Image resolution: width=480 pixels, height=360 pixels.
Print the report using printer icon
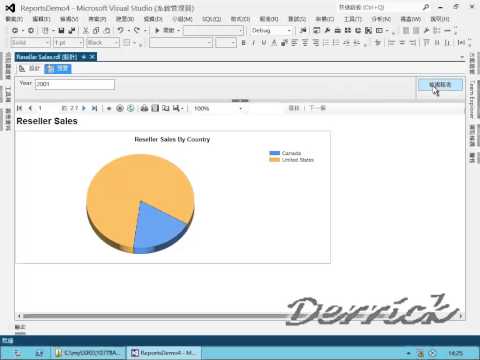coord(144,108)
